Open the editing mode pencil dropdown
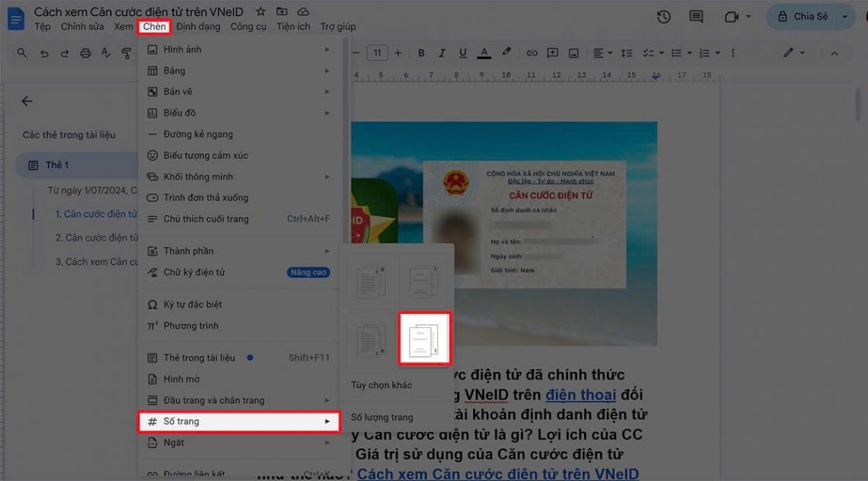 tap(793, 52)
